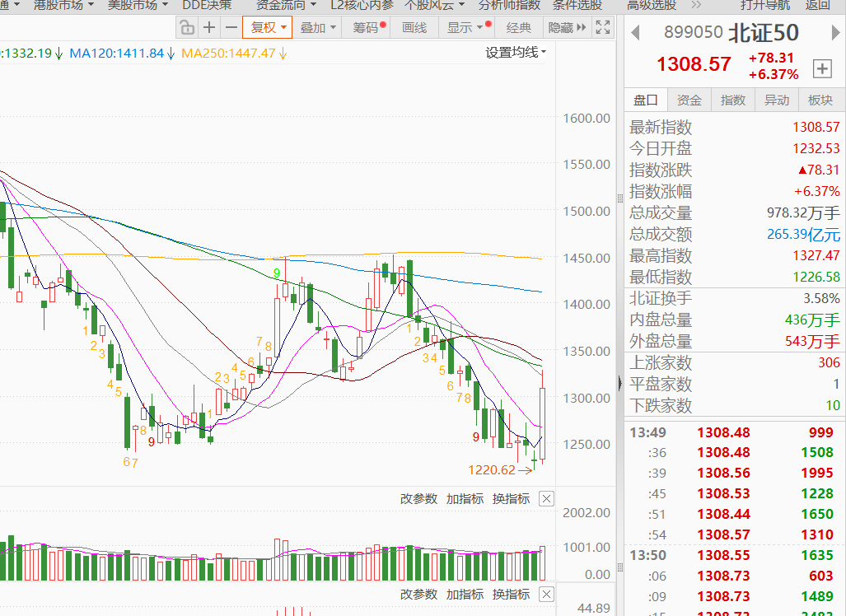The image size is (846, 616).
Task: Click 改参数 on lower indicator panel
Action: (x=418, y=594)
